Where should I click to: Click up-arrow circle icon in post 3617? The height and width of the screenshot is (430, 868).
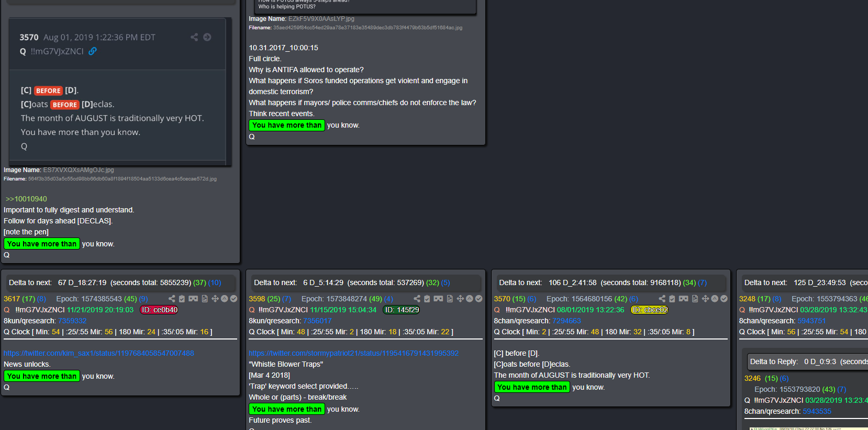225,299
